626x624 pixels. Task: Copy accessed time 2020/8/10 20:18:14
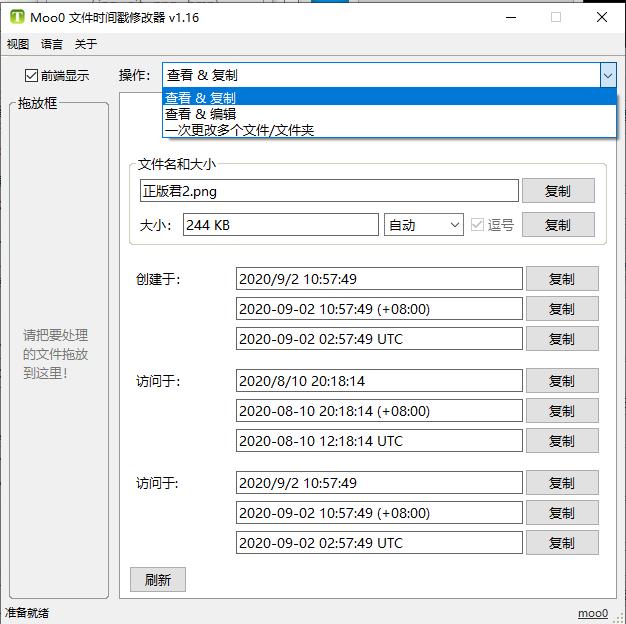562,380
